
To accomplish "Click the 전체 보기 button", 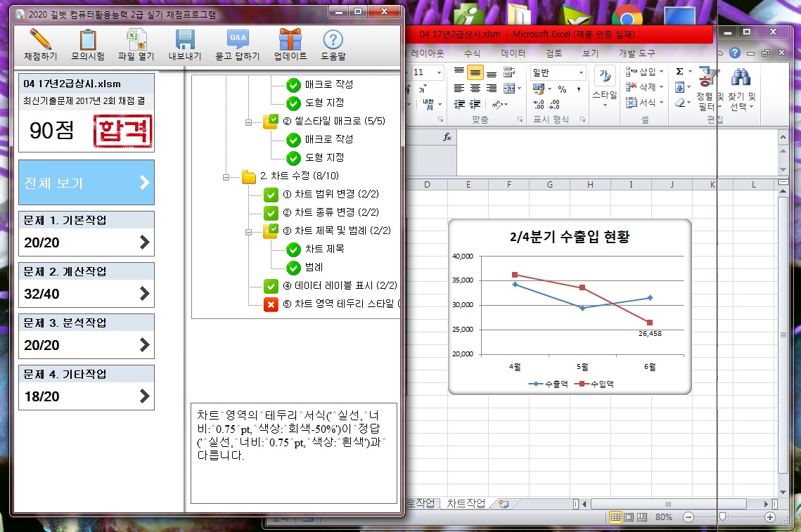I will [x=86, y=183].
